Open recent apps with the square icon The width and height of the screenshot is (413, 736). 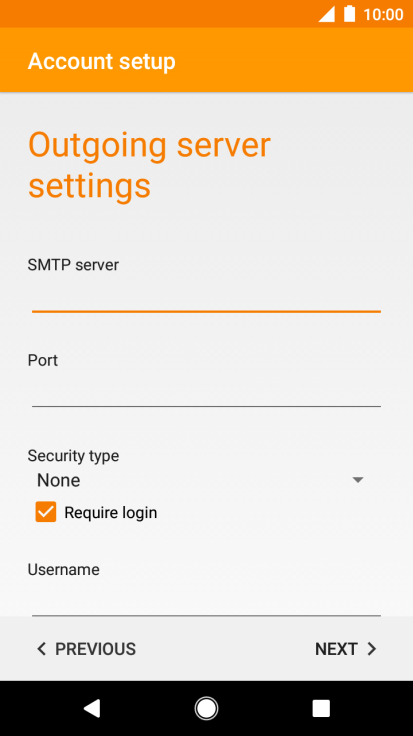pos(321,708)
